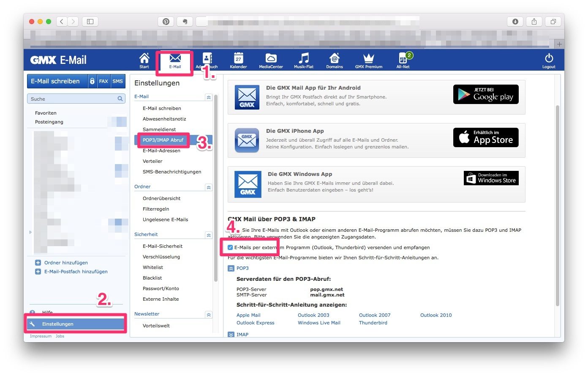Open the Musik-Flat note icon

point(304,60)
